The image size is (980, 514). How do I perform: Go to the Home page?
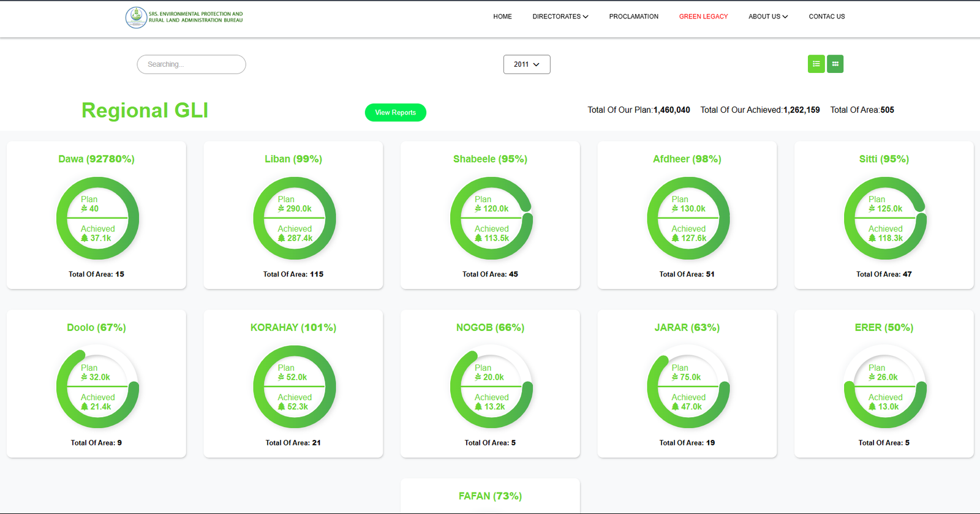click(502, 17)
